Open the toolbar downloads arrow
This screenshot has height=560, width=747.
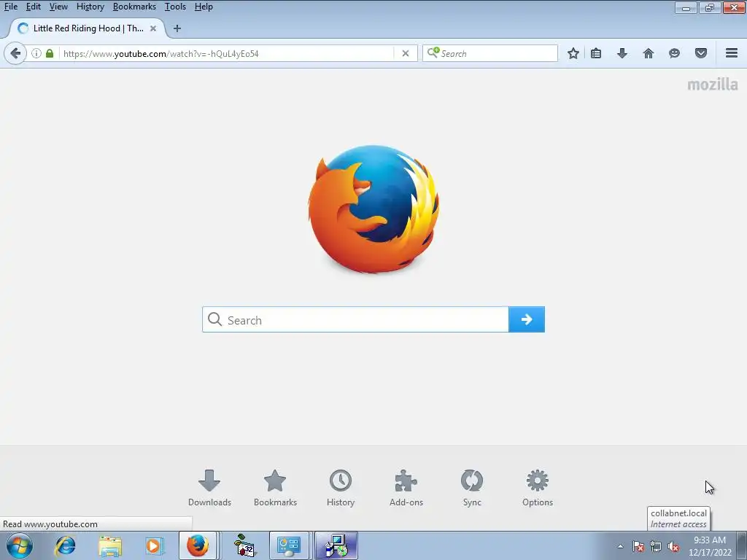pos(622,53)
